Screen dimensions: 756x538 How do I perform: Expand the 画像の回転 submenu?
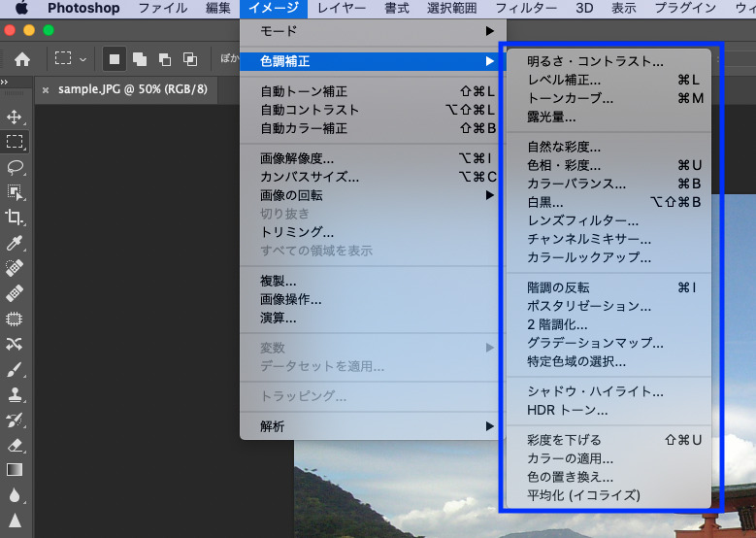click(x=374, y=195)
